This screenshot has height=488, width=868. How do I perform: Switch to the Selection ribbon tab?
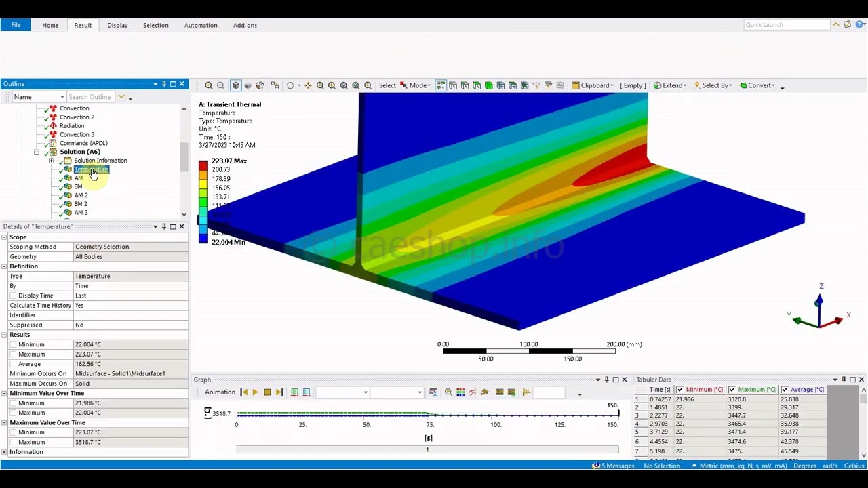click(155, 25)
